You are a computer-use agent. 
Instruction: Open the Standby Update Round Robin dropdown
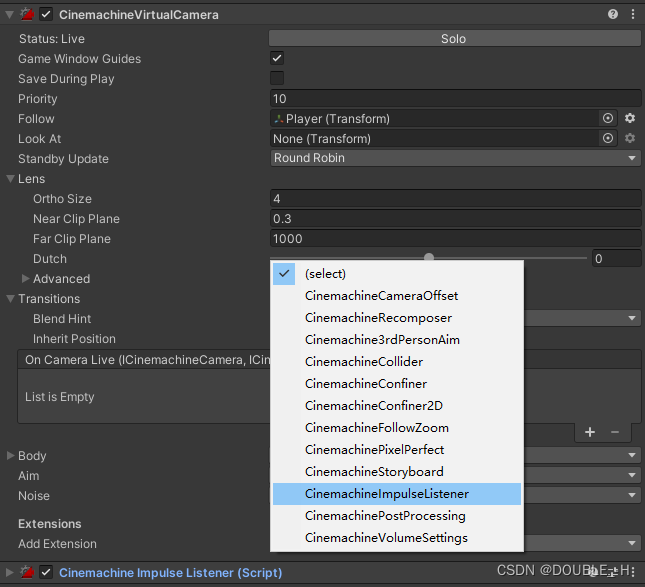click(x=455, y=158)
